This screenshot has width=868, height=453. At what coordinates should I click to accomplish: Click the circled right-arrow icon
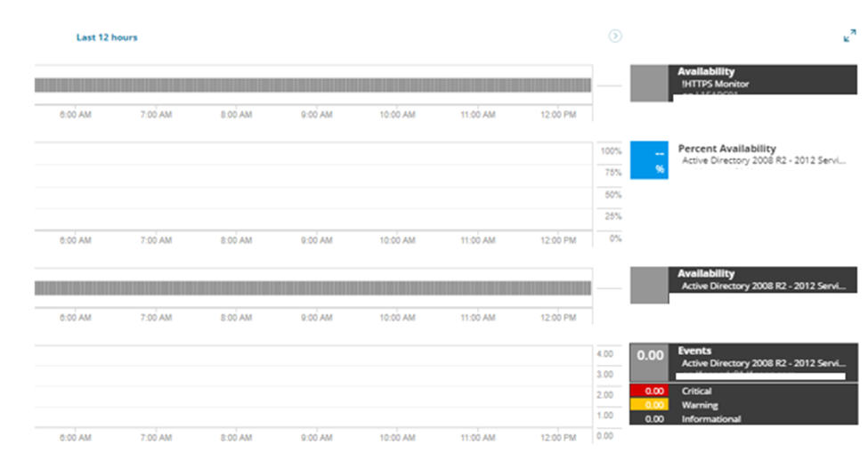(615, 36)
